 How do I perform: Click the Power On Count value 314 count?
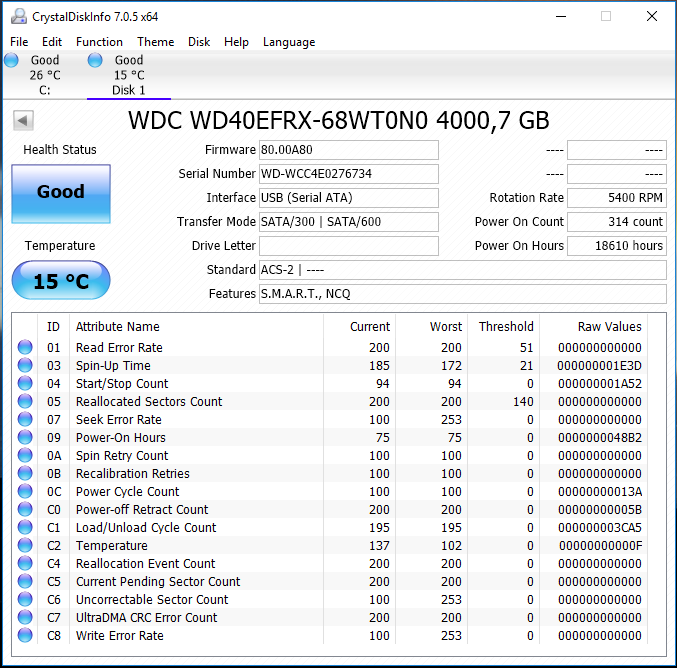click(x=617, y=222)
